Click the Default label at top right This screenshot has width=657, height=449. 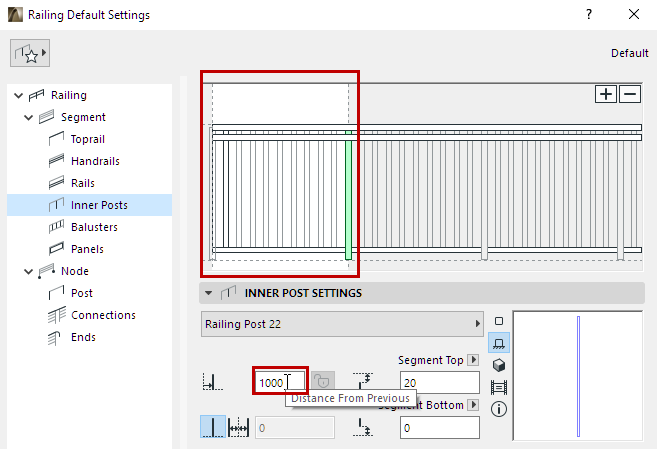pos(629,53)
